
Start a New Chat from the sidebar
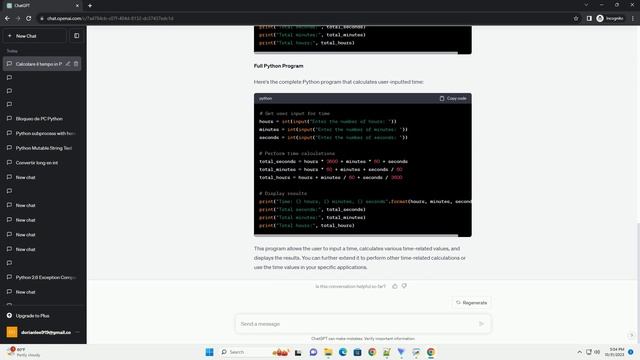(x=35, y=36)
